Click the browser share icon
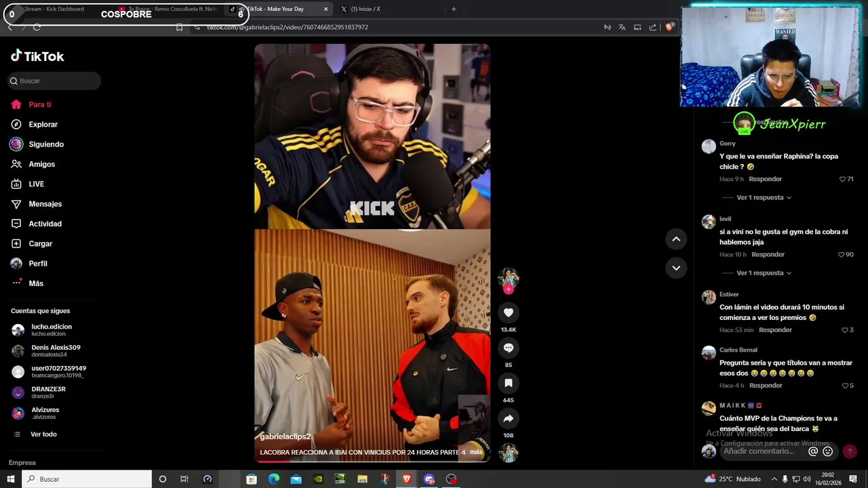 [x=652, y=27]
